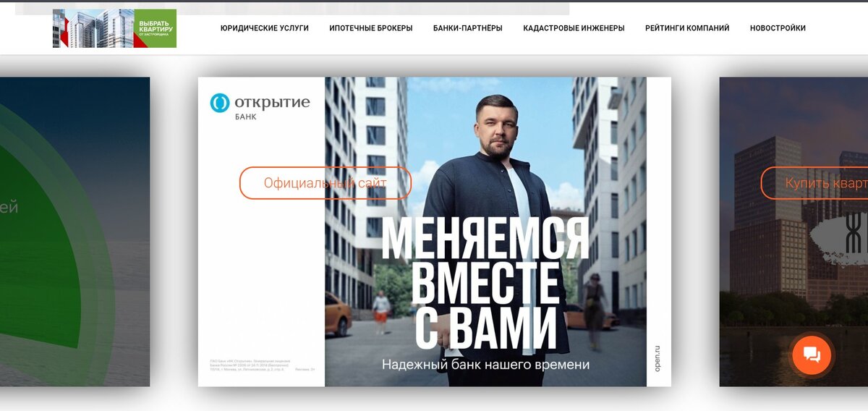Click the Надежный банк нашего времени tagline
This screenshot has width=868, height=411.
(485, 365)
